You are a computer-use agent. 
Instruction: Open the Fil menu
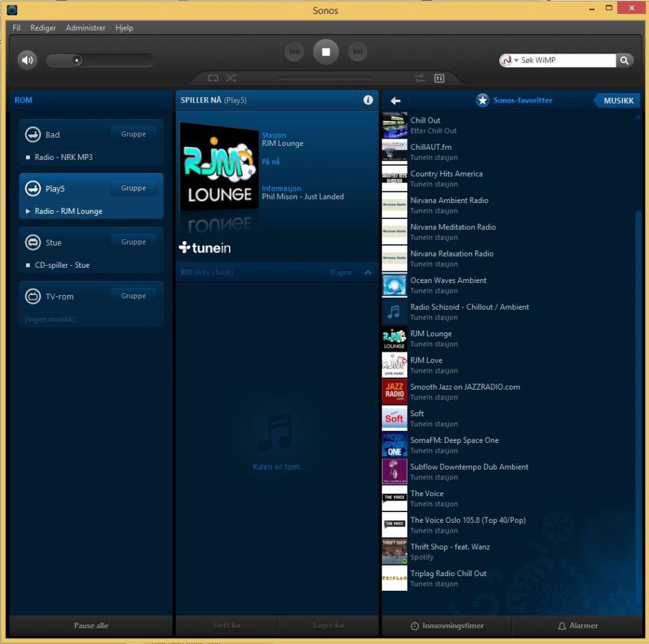click(x=17, y=28)
